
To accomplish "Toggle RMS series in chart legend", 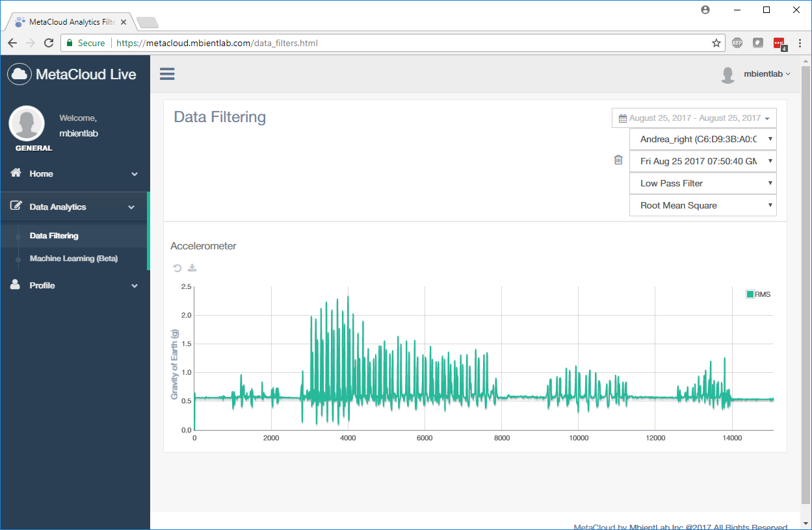I will 759,294.
